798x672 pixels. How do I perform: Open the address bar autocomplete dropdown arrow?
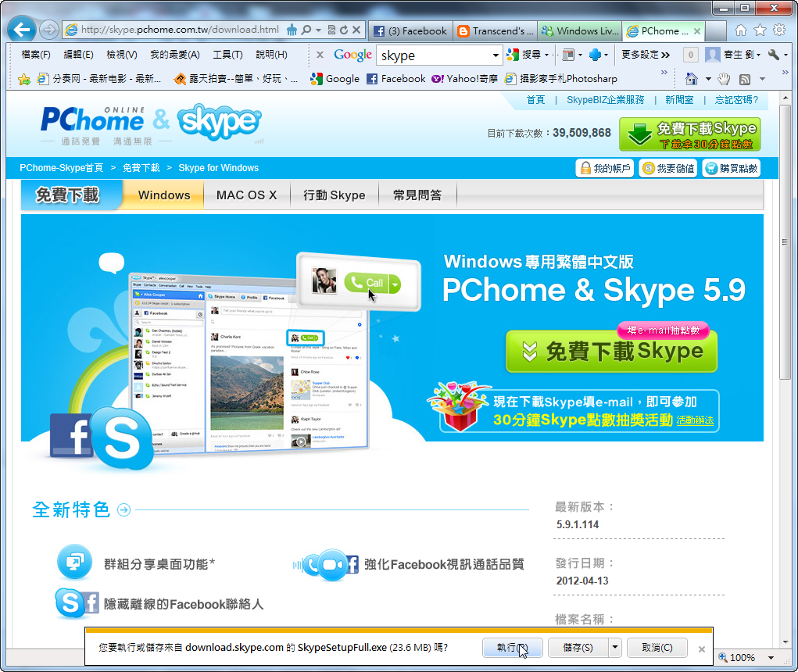click(x=319, y=30)
